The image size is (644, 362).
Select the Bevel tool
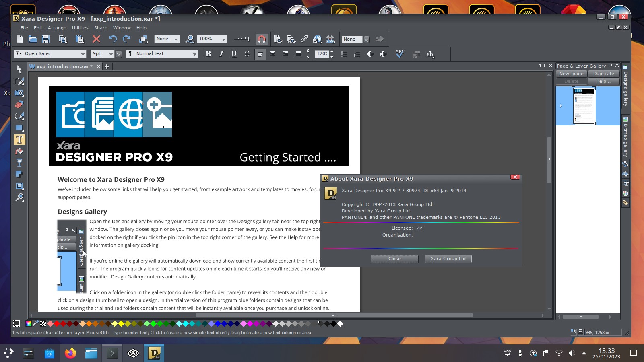(19, 186)
